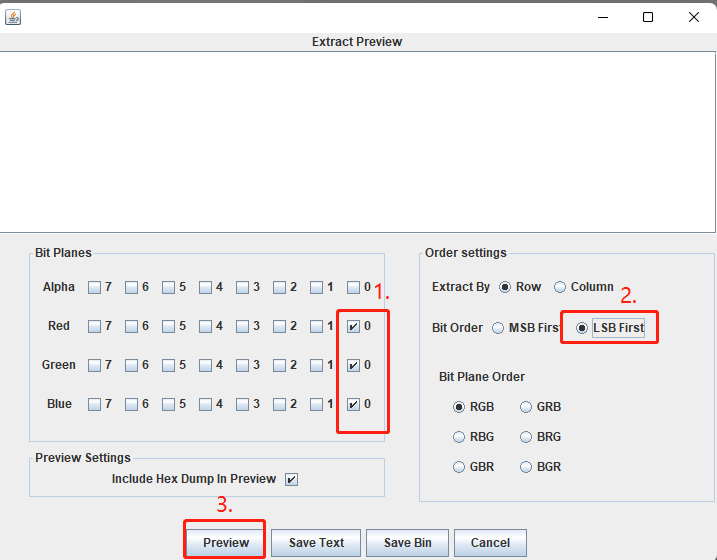The width and height of the screenshot is (717, 560).
Task: Select RGB bit plane order
Action: tap(459, 407)
